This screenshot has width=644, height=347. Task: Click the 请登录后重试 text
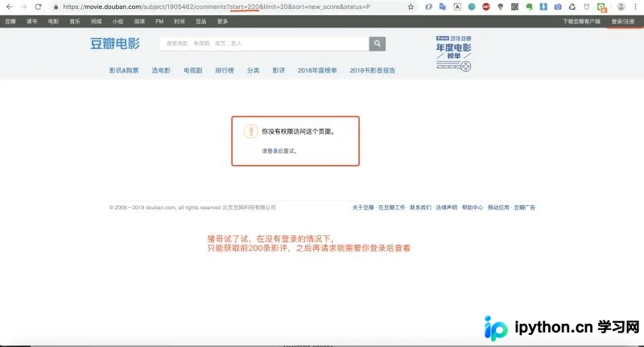pyautogui.click(x=279, y=151)
